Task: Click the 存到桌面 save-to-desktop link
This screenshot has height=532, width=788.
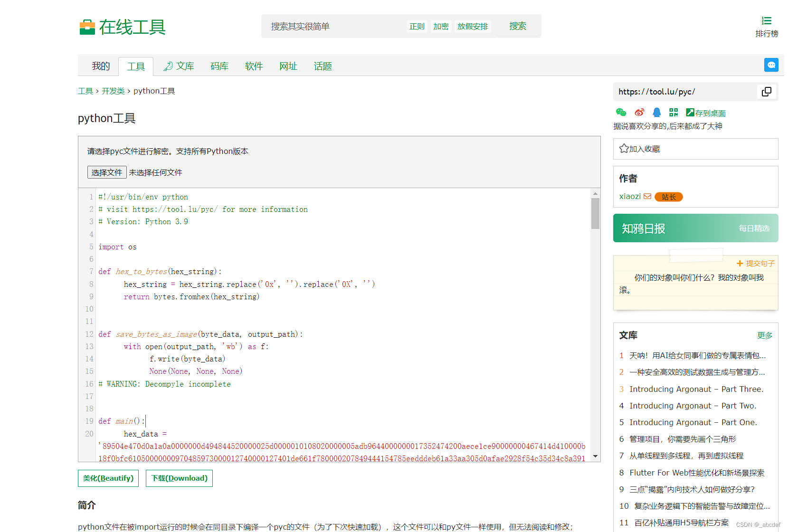Action: click(706, 113)
